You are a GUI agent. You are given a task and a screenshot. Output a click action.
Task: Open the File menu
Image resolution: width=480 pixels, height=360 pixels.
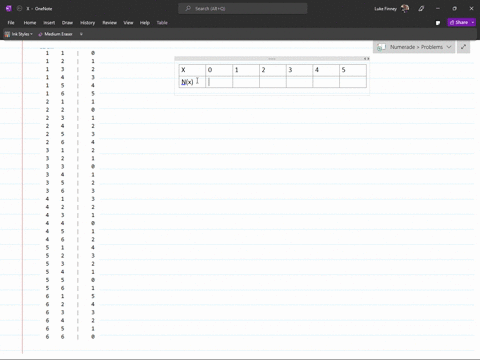(11, 23)
